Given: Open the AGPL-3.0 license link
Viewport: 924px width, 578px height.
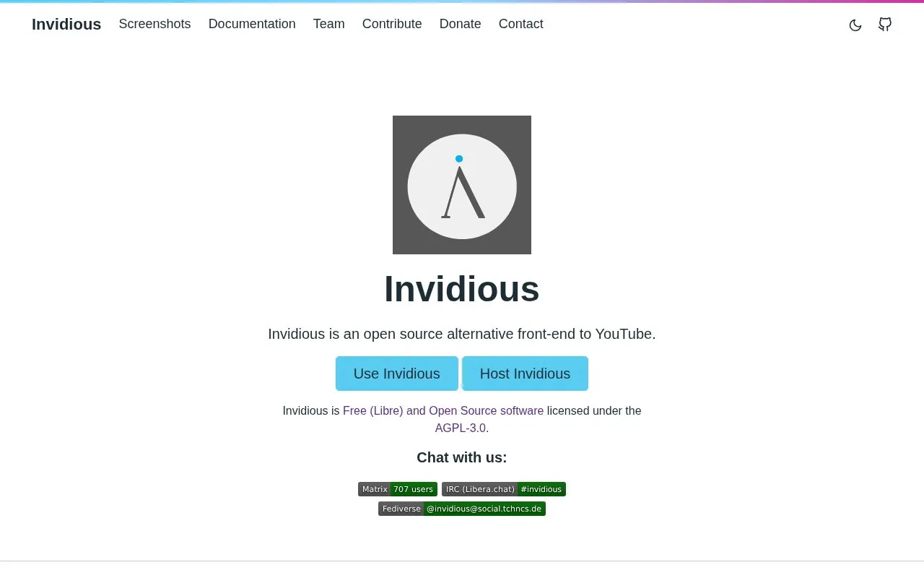Looking at the screenshot, I should point(461,428).
